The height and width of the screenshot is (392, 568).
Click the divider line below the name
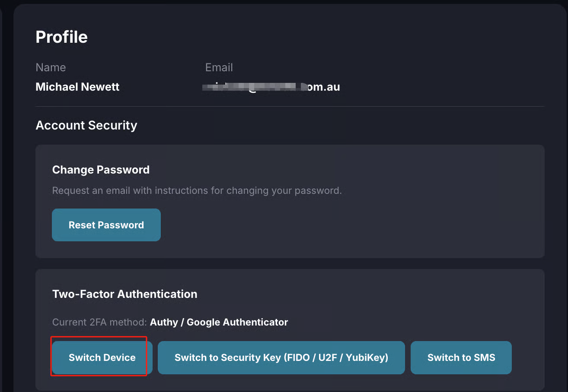point(290,106)
